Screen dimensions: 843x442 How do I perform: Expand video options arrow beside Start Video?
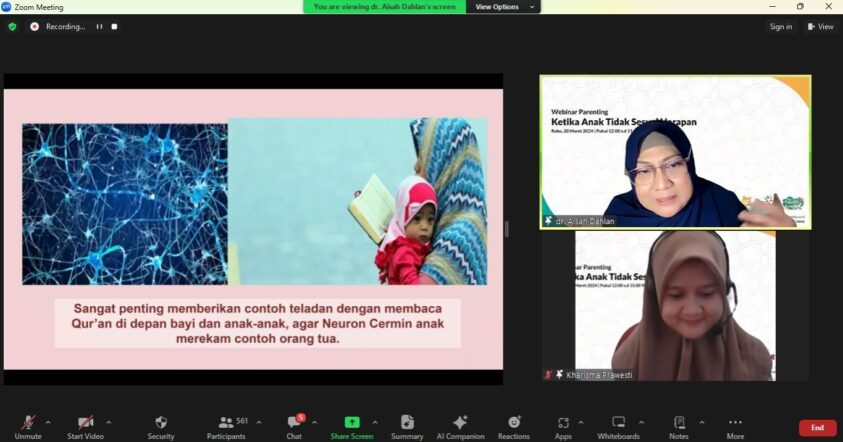109,421
